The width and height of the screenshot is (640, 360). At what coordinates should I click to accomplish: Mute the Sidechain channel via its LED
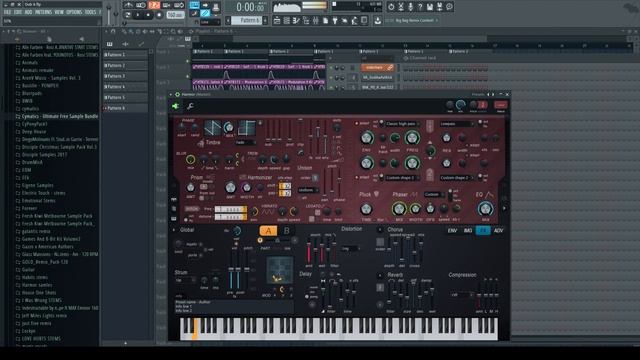331,68
